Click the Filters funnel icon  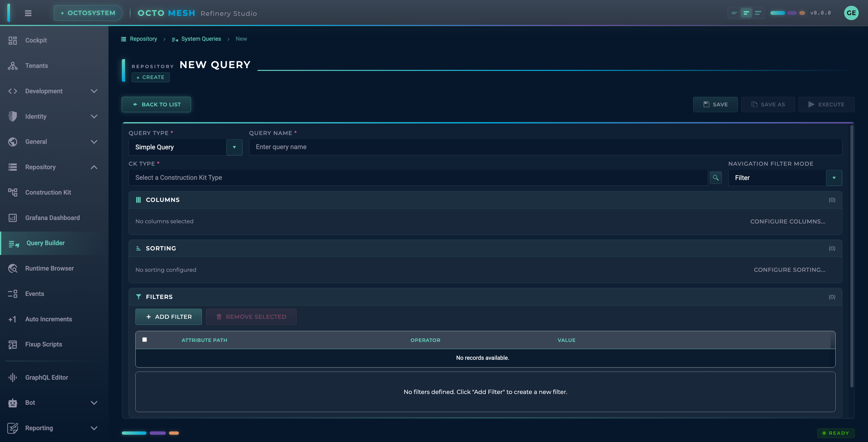coord(138,297)
